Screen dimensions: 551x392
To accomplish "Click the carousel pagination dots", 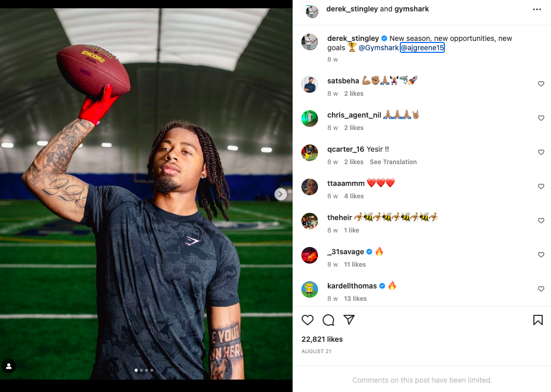I will pyautogui.click(x=144, y=370).
